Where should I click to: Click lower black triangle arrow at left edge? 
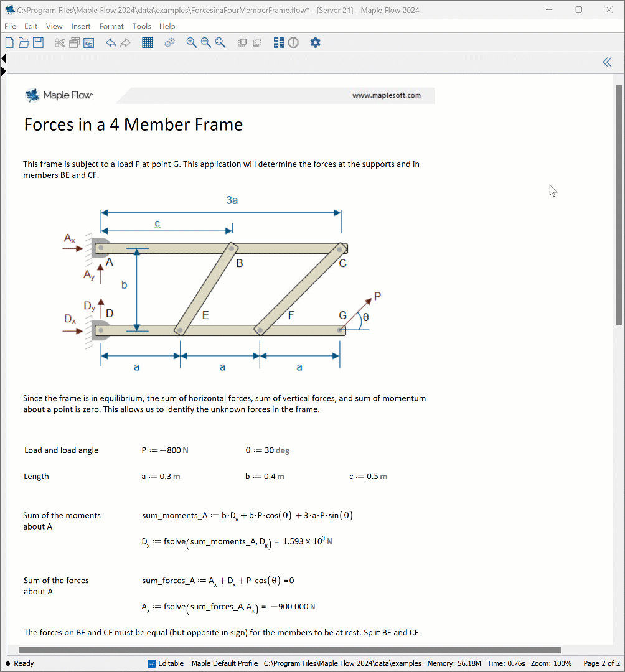tap(4, 71)
